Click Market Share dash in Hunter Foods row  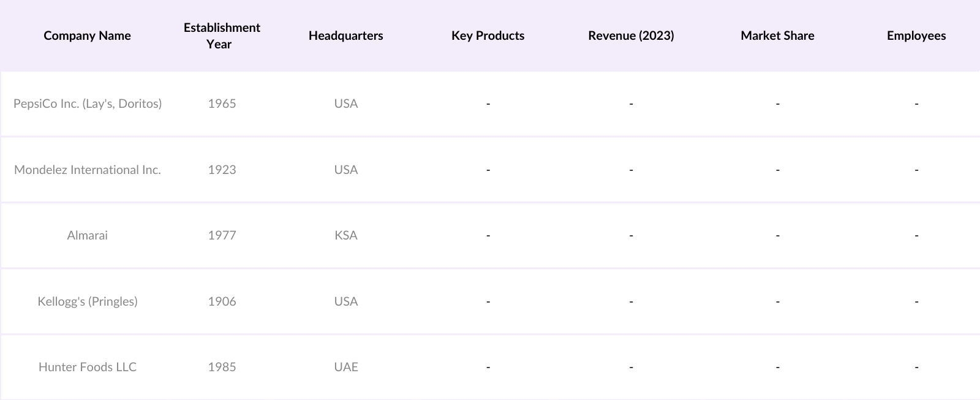point(778,368)
